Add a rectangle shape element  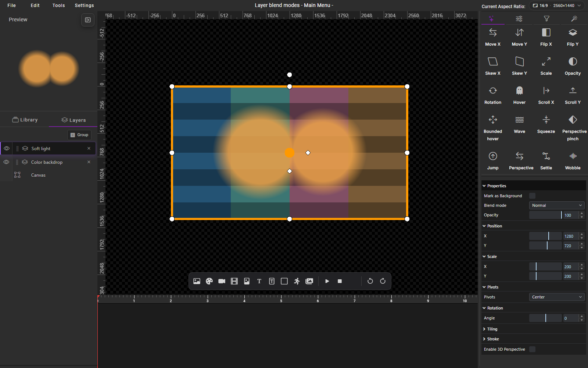(284, 281)
